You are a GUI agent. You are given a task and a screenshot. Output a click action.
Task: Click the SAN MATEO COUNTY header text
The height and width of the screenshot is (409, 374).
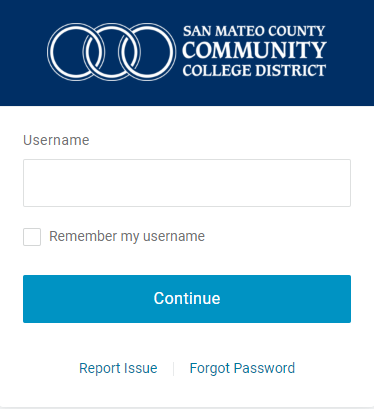click(254, 31)
